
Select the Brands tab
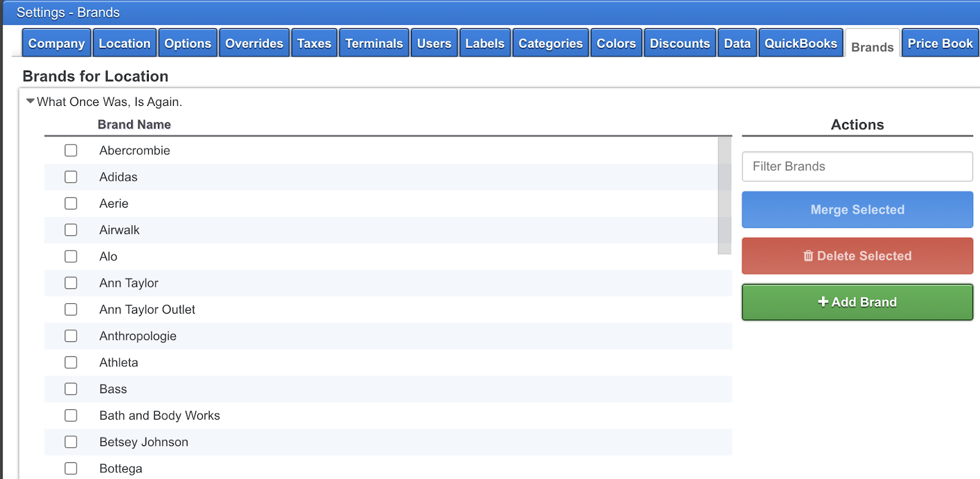click(872, 44)
